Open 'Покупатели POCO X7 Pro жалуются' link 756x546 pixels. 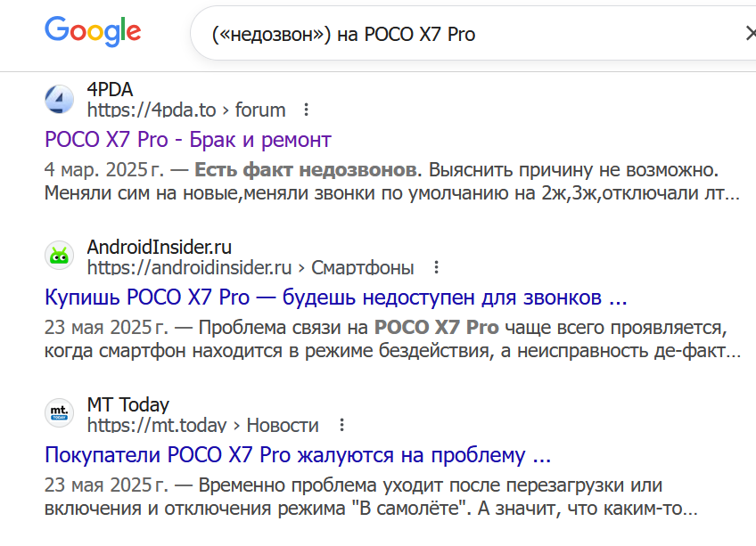[x=298, y=455]
